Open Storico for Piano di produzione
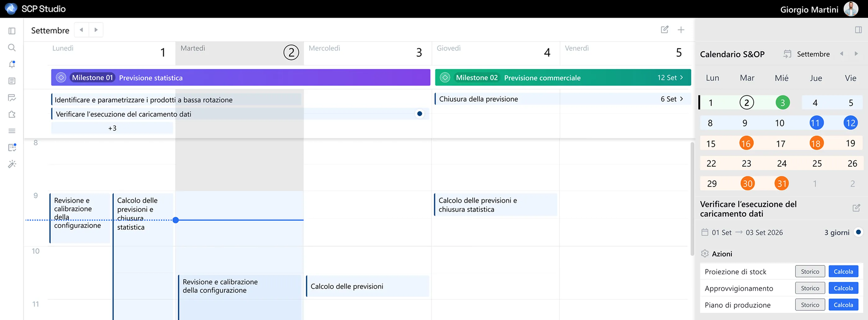The width and height of the screenshot is (868, 320). tap(810, 305)
